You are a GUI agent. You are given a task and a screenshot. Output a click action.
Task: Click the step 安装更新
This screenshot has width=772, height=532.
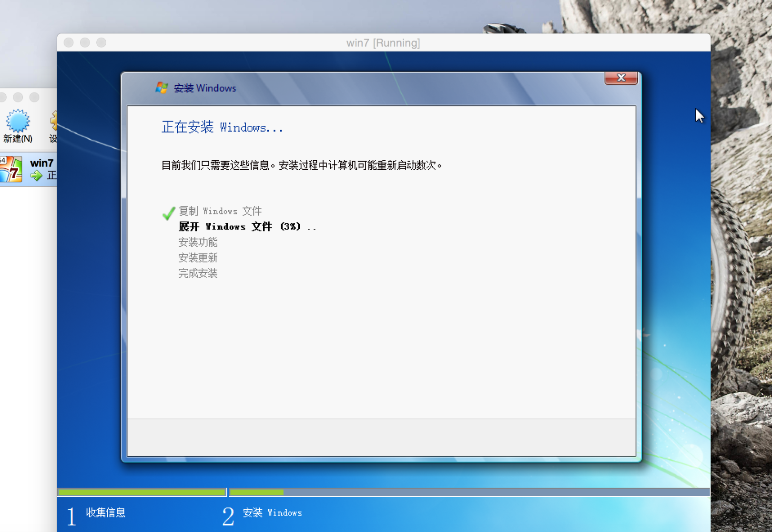(198, 258)
